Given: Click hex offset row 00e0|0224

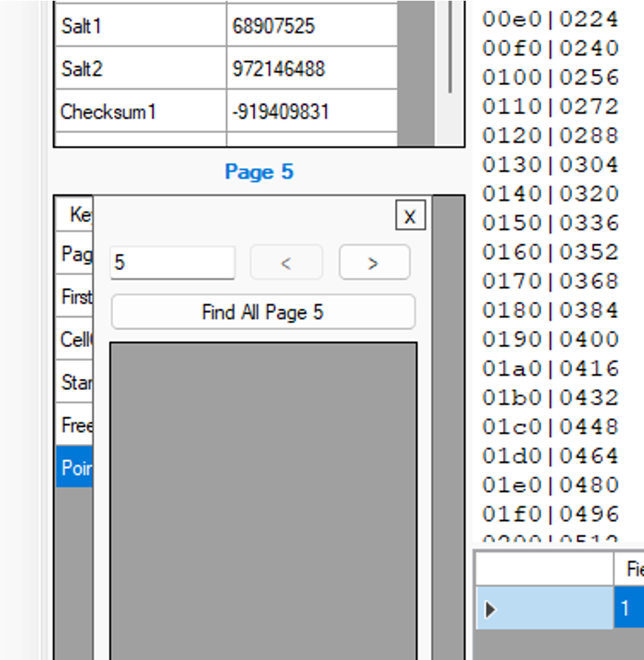Looking at the screenshot, I should (x=550, y=19).
